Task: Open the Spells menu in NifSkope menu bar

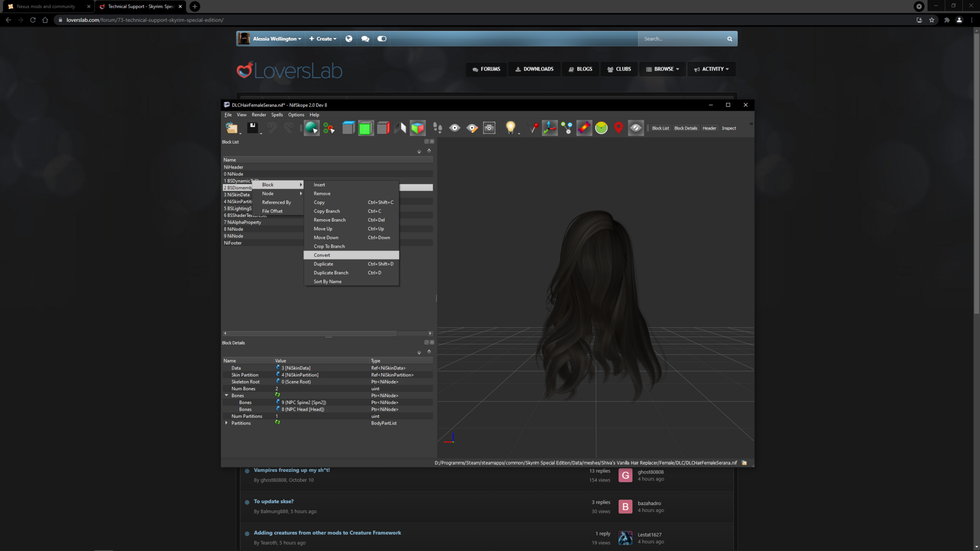Action: point(277,115)
